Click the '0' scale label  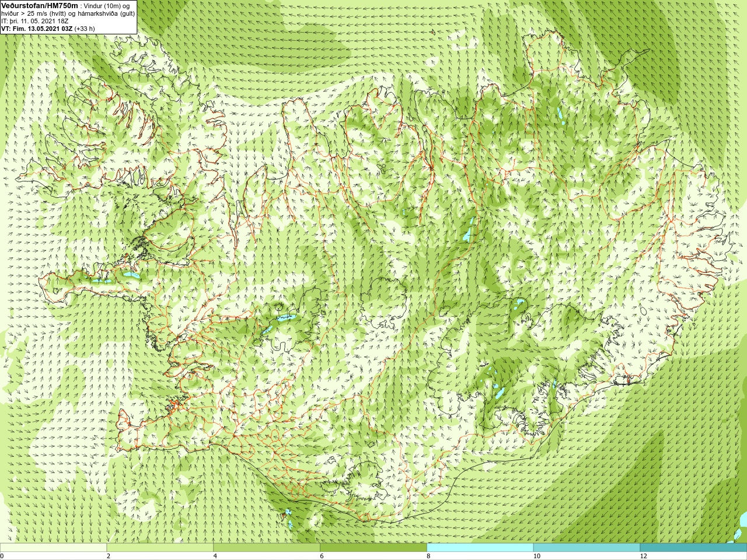tap(2, 556)
